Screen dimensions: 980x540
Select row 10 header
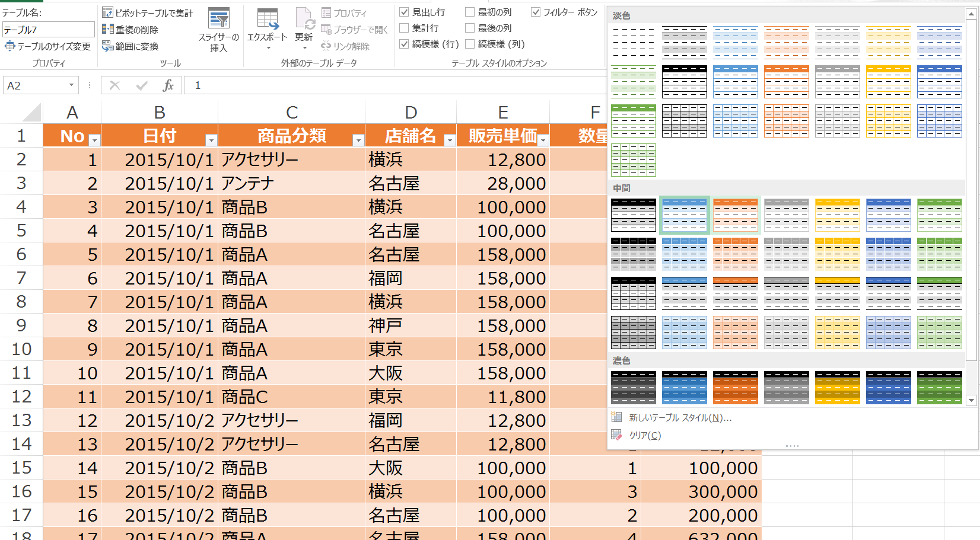tap(21, 349)
